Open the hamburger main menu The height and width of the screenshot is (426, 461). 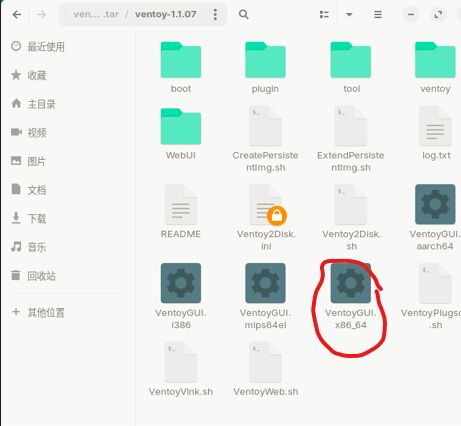[378, 14]
